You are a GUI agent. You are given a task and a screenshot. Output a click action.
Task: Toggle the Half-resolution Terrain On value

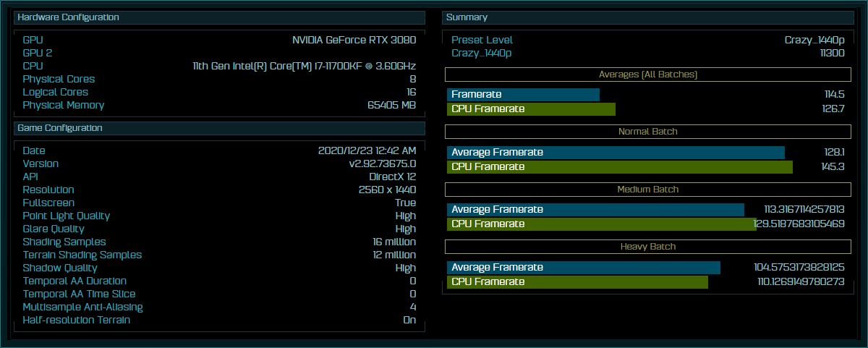[409, 321]
